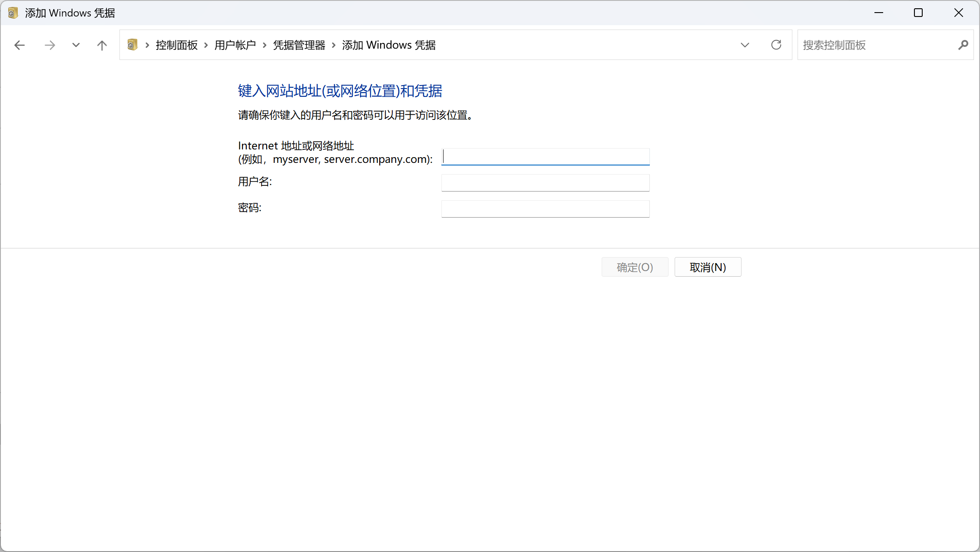Click the 用户名 text field

coord(545,183)
